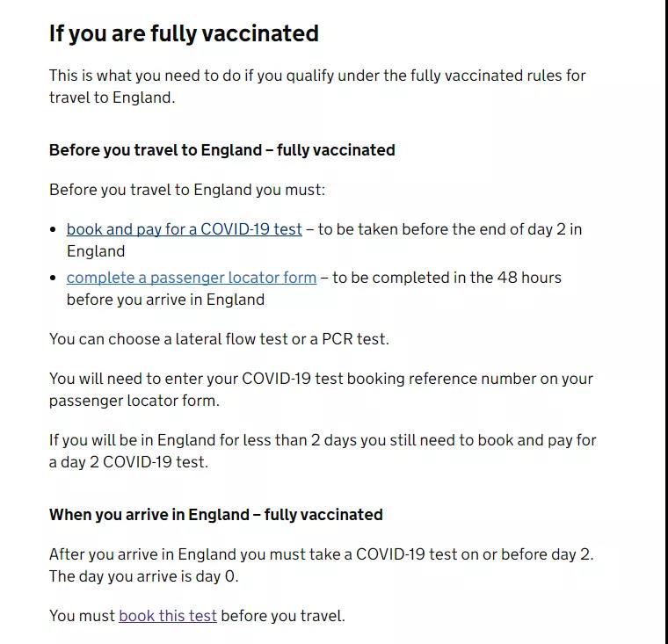This screenshot has height=644, width=668.
Task: Click the sentence about lateral flow or PCR test
Action: point(218,339)
